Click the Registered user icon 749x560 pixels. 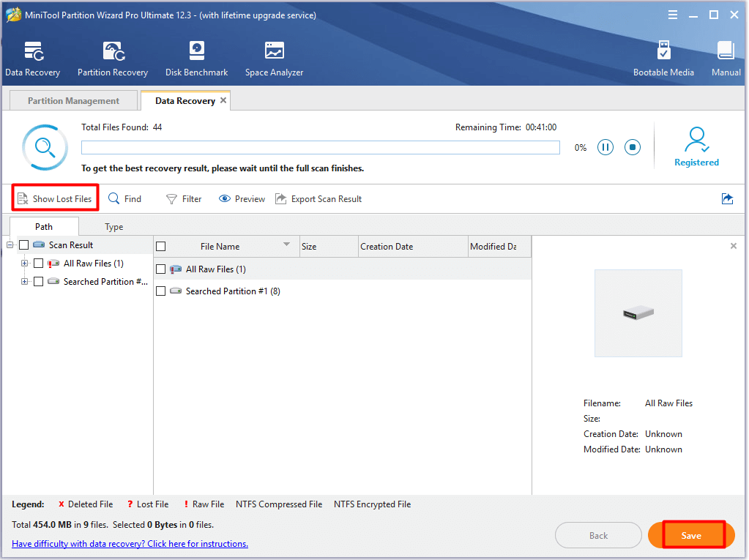(697, 139)
